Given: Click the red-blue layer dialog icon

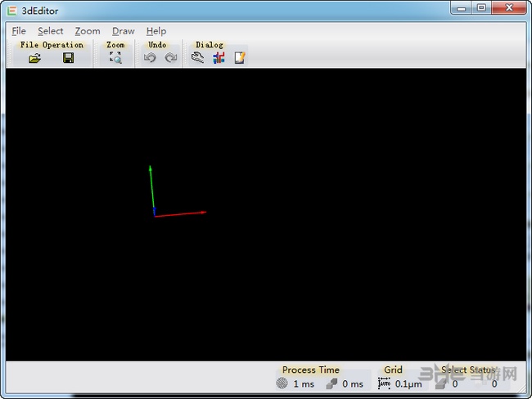Looking at the screenshot, I should click(219, 58).
